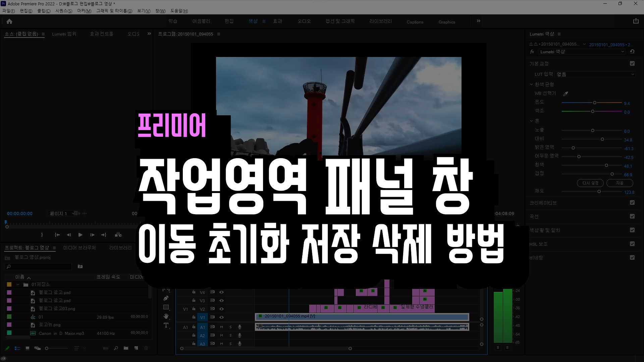Select the Rectangle tool
644x362 pixels.
pyautogui.click(x=166, y=307)
